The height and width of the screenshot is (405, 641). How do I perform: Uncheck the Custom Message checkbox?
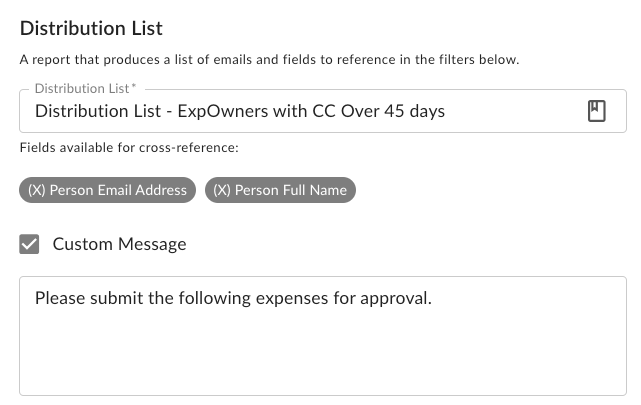[x=30, y=244]
